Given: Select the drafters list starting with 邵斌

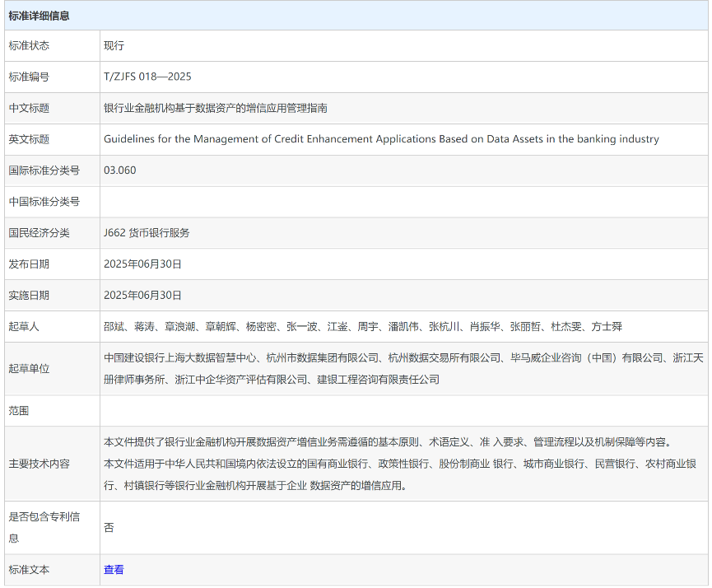Looking at the screenshot, I should 363,327.
